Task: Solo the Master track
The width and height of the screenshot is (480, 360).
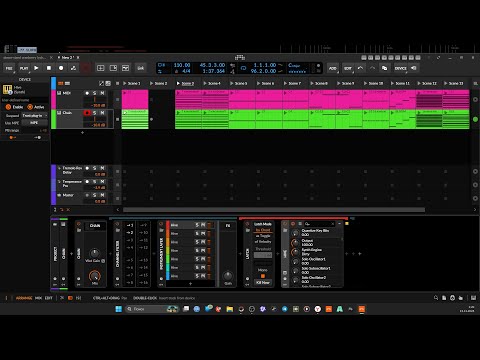Action: point(95,195)
